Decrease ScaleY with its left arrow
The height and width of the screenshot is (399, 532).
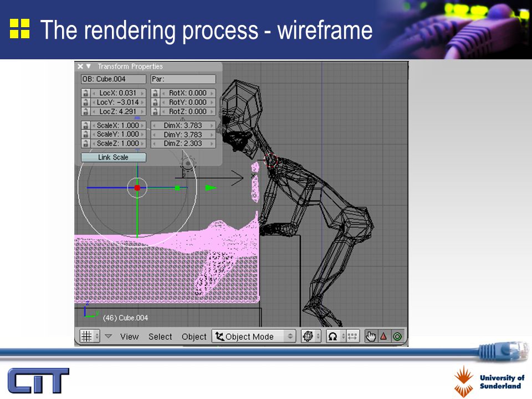(x=94, y=134)
